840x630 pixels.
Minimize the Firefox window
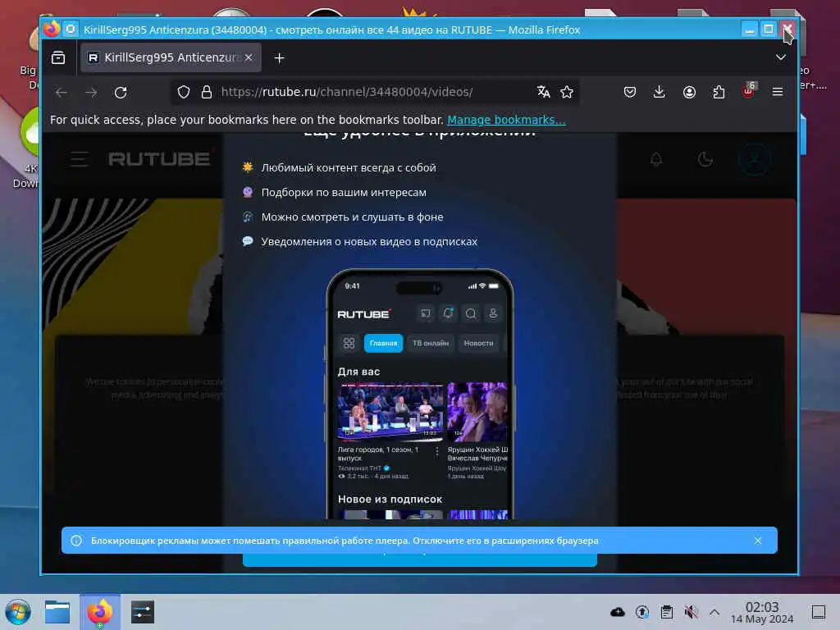pos(750,29)
